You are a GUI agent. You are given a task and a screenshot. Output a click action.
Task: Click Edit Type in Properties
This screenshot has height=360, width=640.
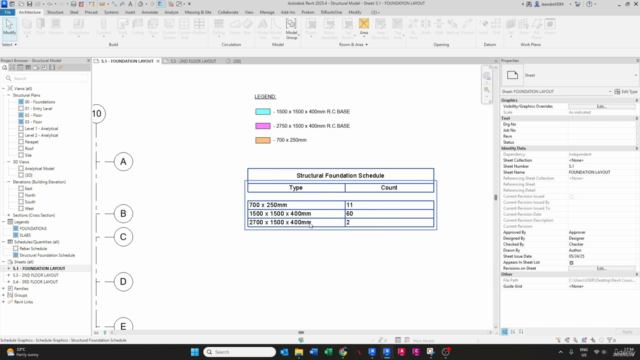tap(626, 91)
